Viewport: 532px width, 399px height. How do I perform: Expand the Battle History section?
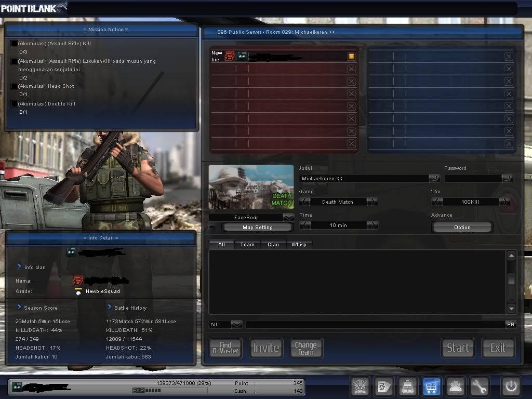point(110,307)
